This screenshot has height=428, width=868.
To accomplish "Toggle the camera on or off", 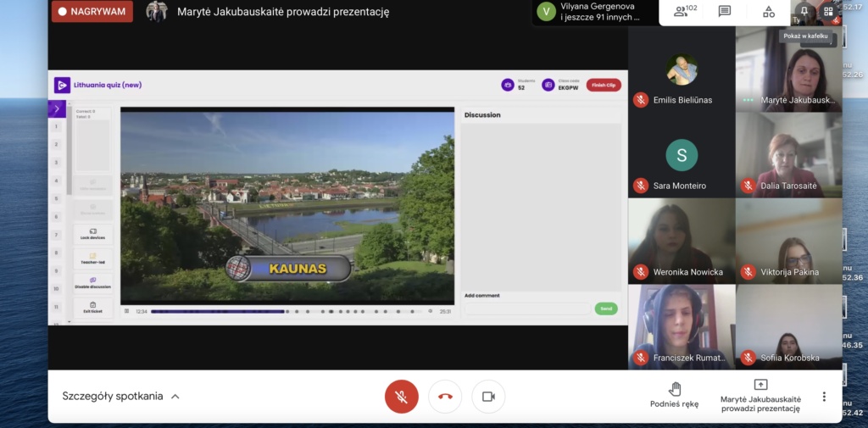I will (488, 397).
